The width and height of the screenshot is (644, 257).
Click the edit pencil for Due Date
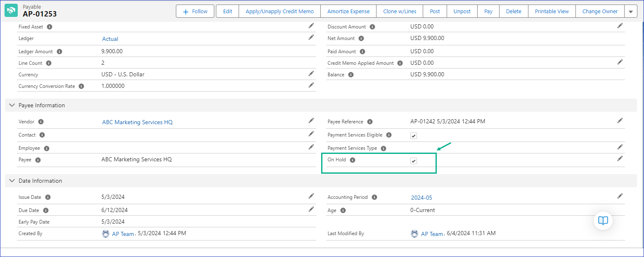click(x=311, y=209)
